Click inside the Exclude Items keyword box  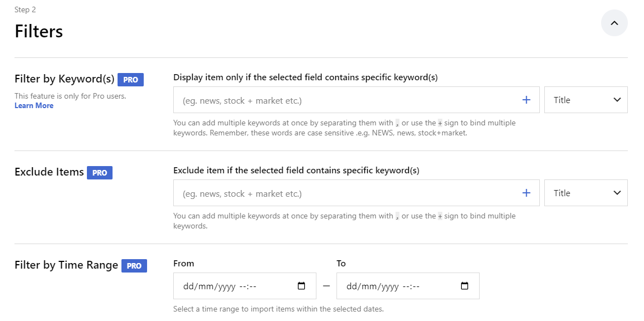334,192
